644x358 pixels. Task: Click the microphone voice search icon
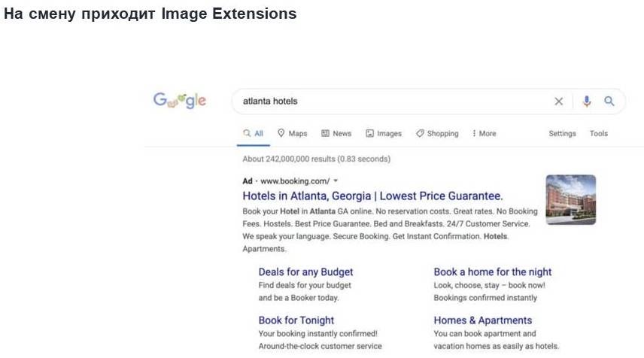tap(587, 102)
